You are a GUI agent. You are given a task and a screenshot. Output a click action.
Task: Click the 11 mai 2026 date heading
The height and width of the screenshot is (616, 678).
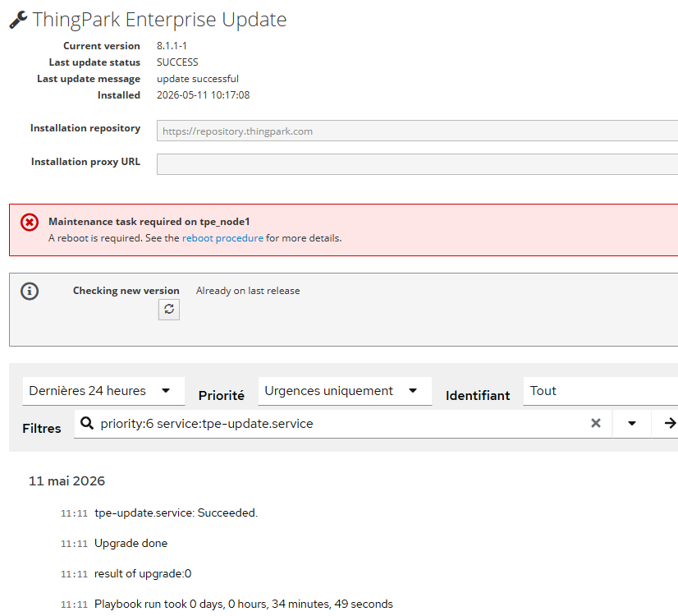(x=67, y=481)
